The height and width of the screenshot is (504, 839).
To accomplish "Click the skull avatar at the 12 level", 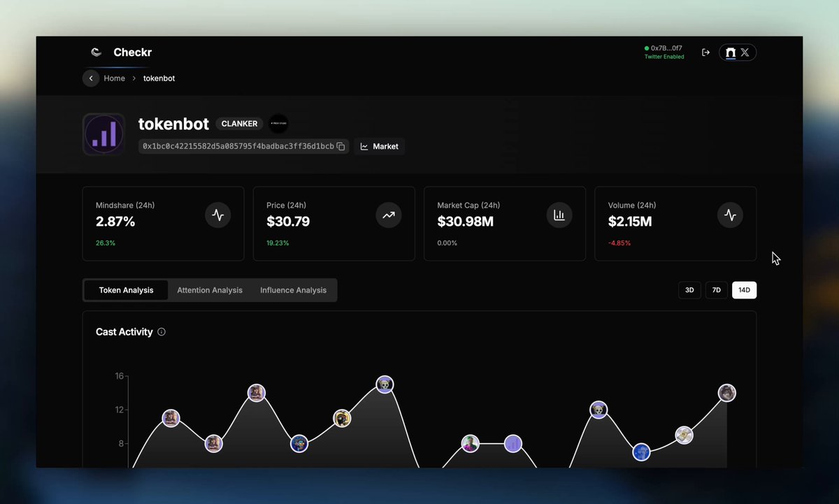I will (x=598, y=410).
